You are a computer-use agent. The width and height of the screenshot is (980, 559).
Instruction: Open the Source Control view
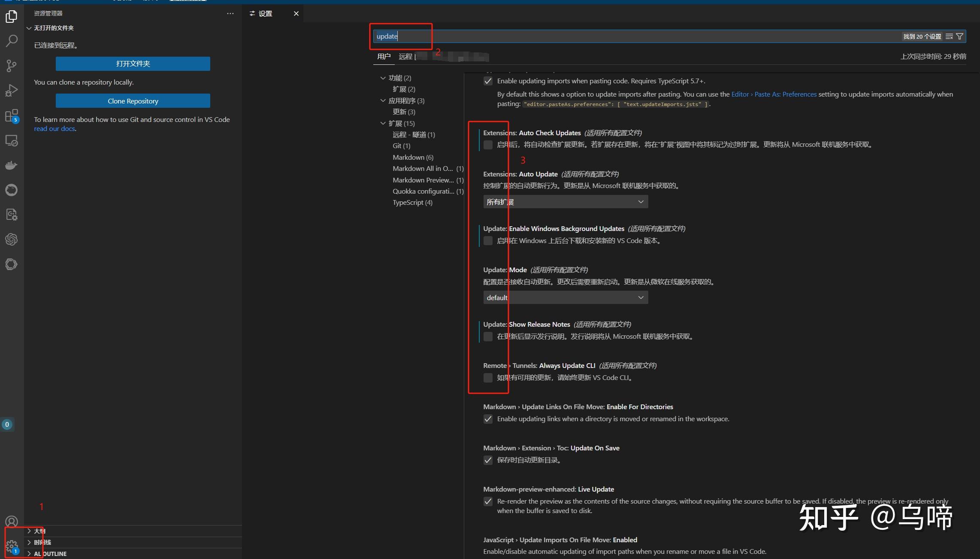click(x=12, y=65)
